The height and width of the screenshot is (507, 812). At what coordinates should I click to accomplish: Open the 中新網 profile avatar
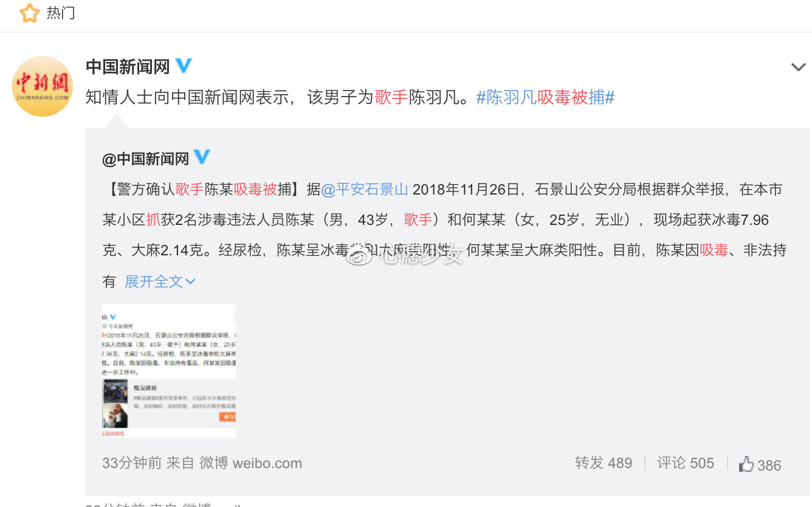click(43, 86)
